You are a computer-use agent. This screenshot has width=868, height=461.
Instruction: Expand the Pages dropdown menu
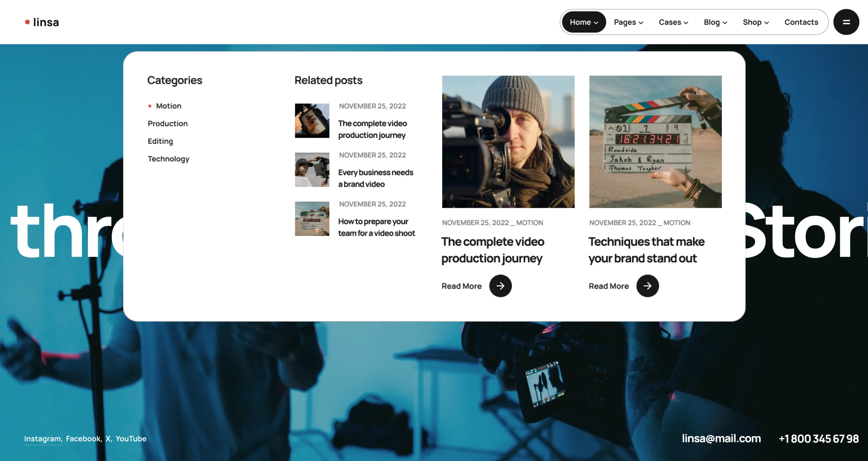pos(628,22)
